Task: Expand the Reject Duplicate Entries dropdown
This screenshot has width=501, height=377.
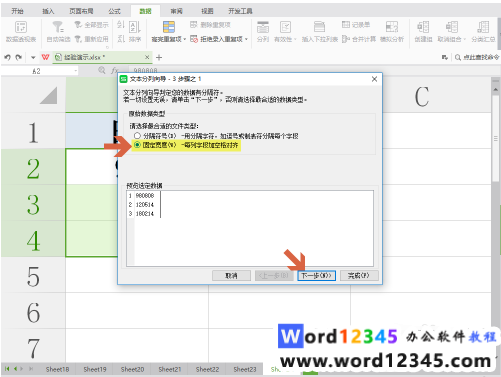Action: coord(246,39)
